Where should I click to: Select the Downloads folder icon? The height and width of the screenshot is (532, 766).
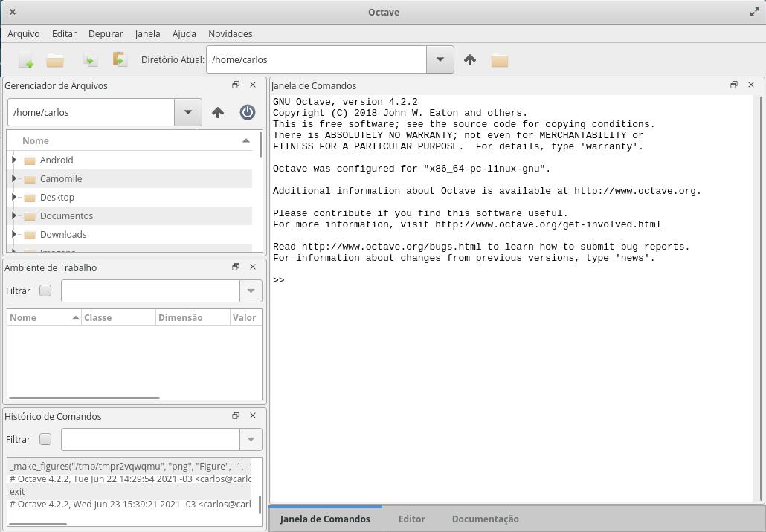pyautogui.click(x=30, y=235)
